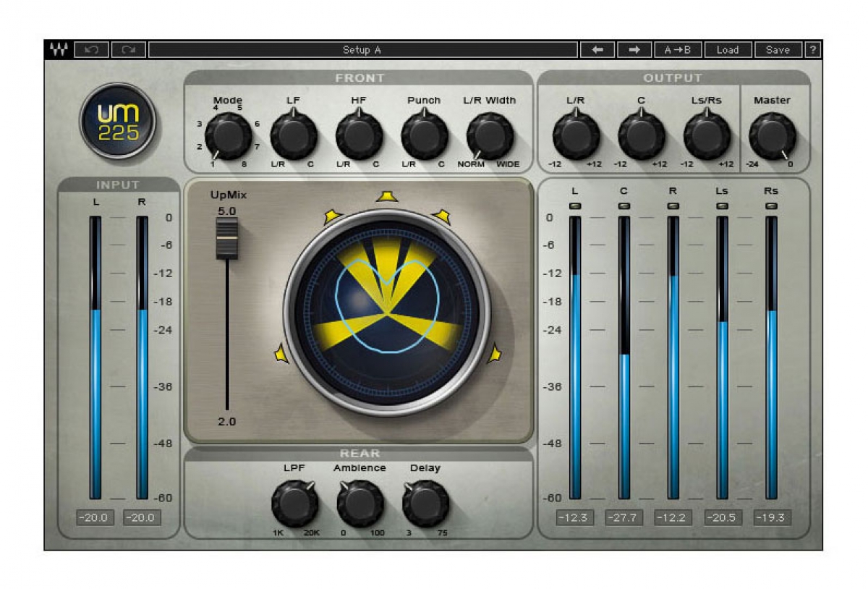Click the output C level meter
The image size is (868, 589).
[x=624, y=357]
